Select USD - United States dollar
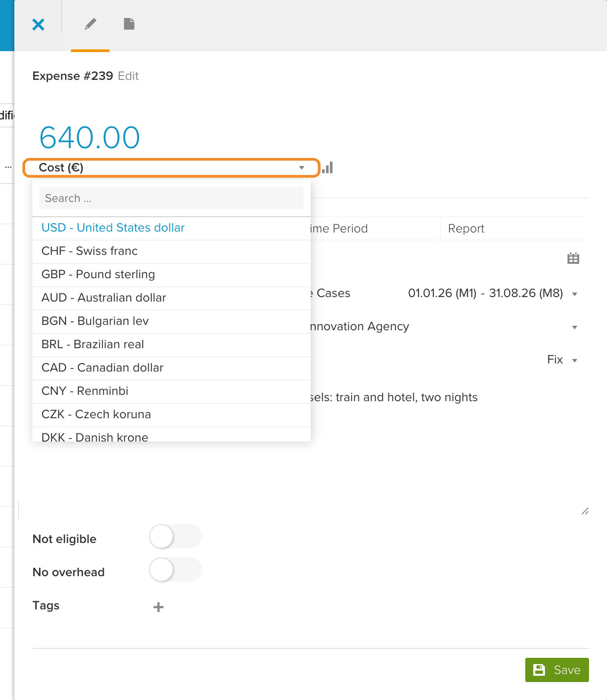The height and width of the screenshot is (700, 607). click(x=172, y=228)
